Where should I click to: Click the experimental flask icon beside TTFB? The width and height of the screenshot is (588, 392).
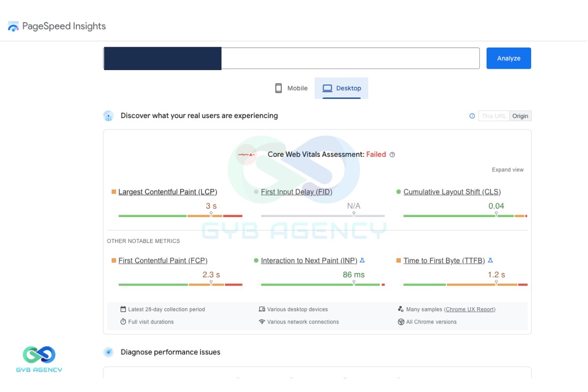(x=490, y=261)
